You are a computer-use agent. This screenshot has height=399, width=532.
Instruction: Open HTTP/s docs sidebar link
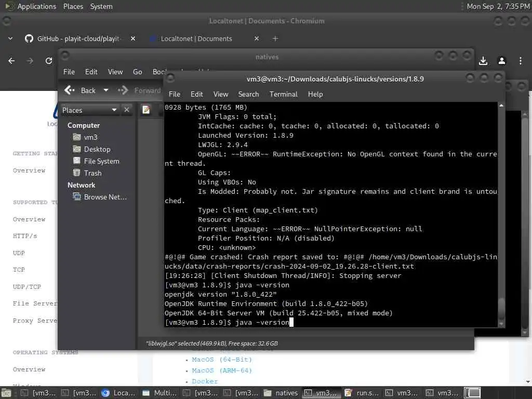(x=25, y=236)
